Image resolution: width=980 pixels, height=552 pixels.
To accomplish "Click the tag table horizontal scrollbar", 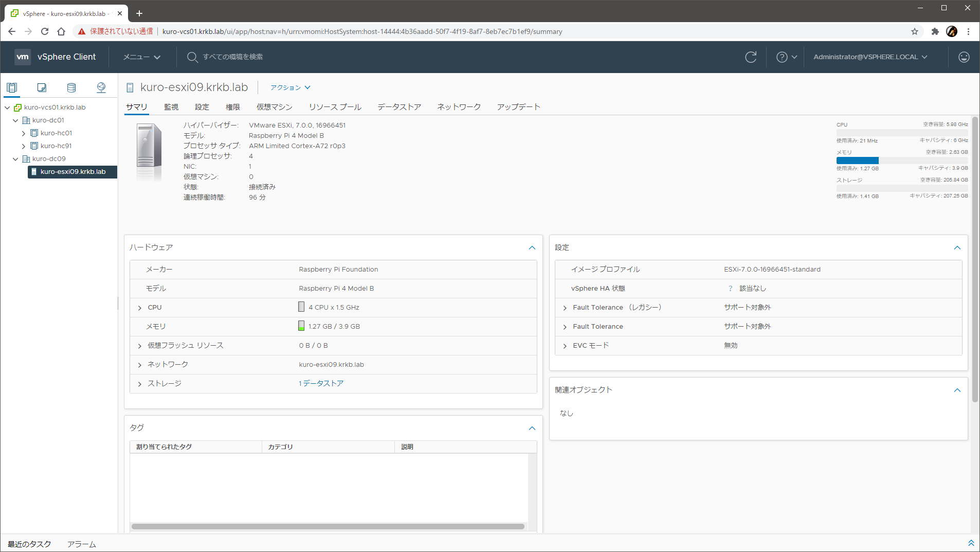I will tap(328, 526).
